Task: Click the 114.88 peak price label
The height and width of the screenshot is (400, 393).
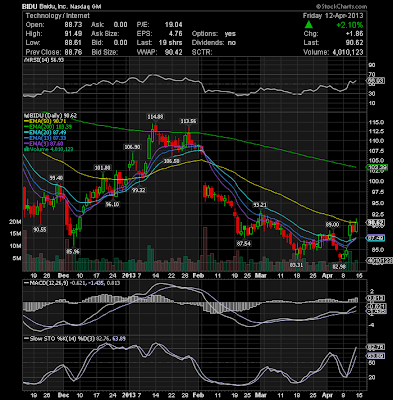Action: pos(155,117)
